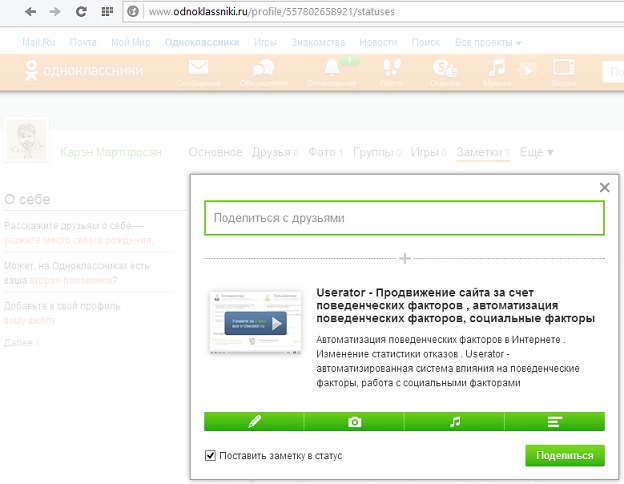Expand the "Ещё" profile menu
The image size is (624, 484).
pos(537,152)
